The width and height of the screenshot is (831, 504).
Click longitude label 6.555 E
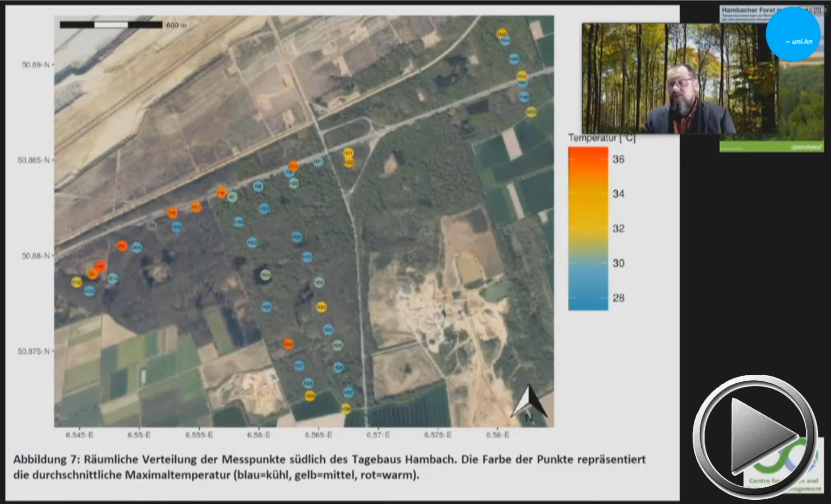(199, 435)
